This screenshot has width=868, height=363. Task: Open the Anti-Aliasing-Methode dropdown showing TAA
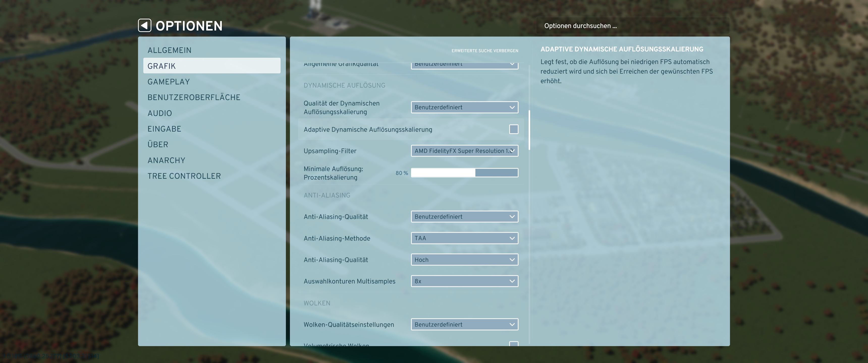coord(465,238)
